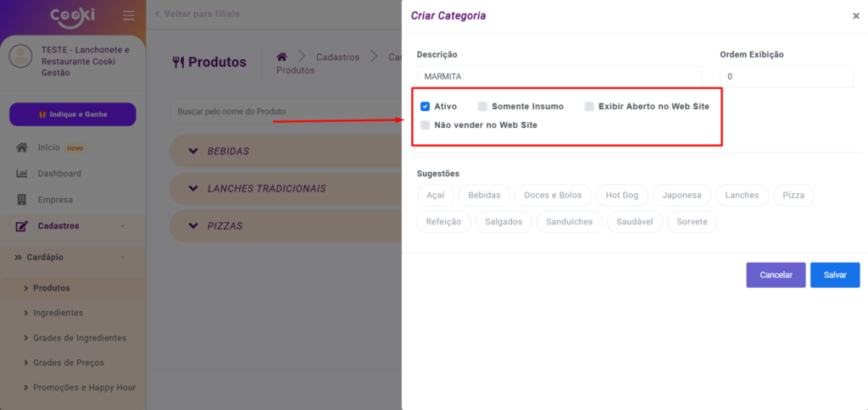
Task: Close the Criar Categoria dialog
Action: pos(855,16)
